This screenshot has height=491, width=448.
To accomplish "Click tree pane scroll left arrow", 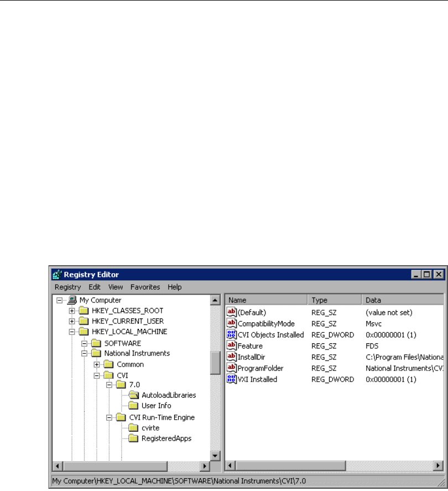I will point(58,466).
